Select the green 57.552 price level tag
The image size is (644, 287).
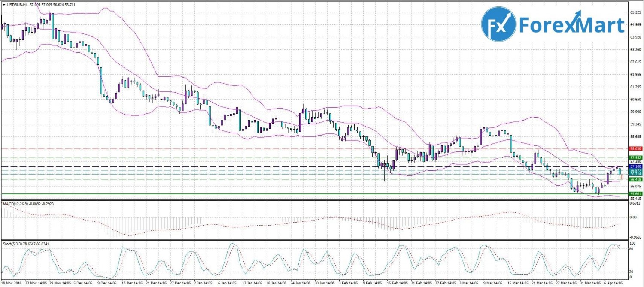click(x=635, y=158)
